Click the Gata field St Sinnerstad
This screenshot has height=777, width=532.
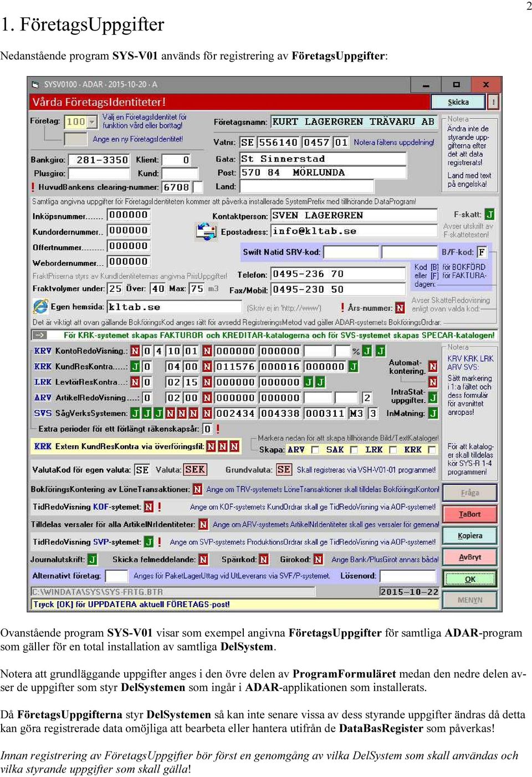323,159
